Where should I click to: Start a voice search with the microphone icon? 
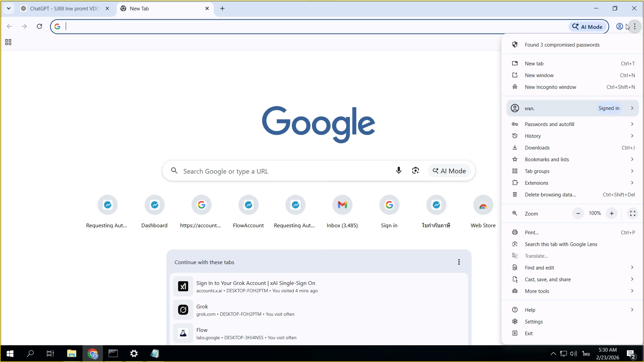[399, 171]
